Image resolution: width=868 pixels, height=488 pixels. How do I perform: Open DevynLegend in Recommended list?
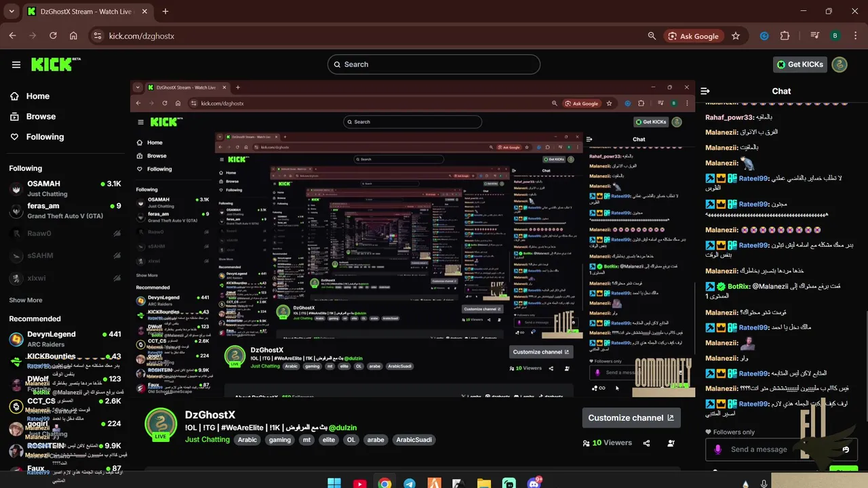pyautogui.click(x=64, y=339)
